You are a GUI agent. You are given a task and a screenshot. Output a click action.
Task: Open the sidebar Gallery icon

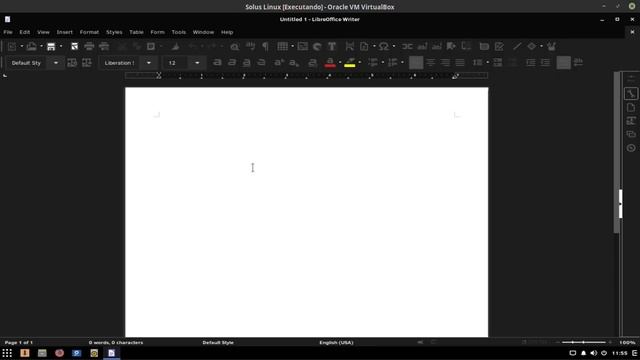[x=631, y=134]
